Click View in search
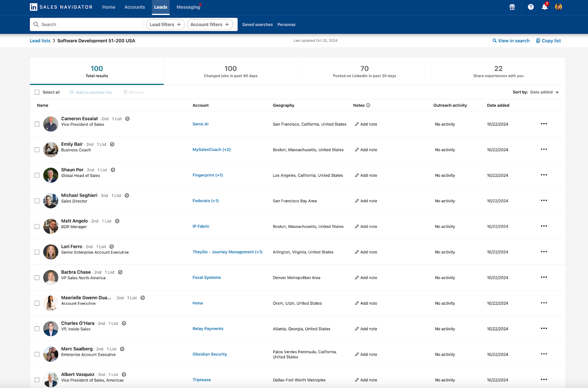 (x=511, y=41)
